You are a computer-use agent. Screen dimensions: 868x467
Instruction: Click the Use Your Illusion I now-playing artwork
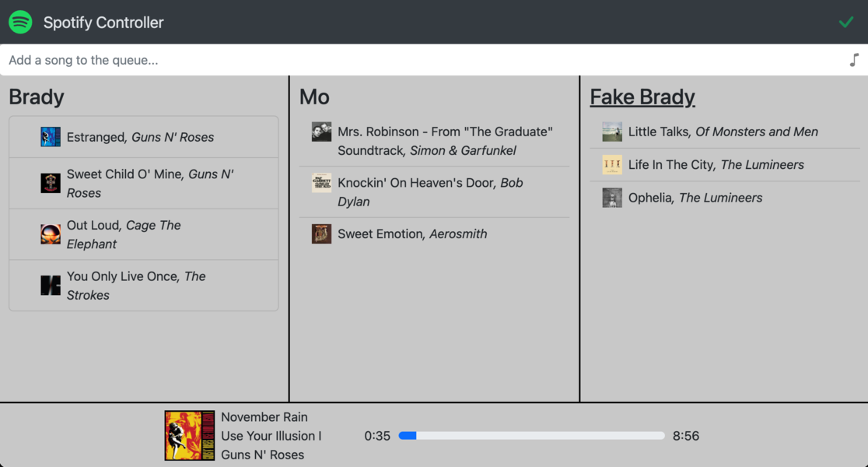(x=190, y=436)
